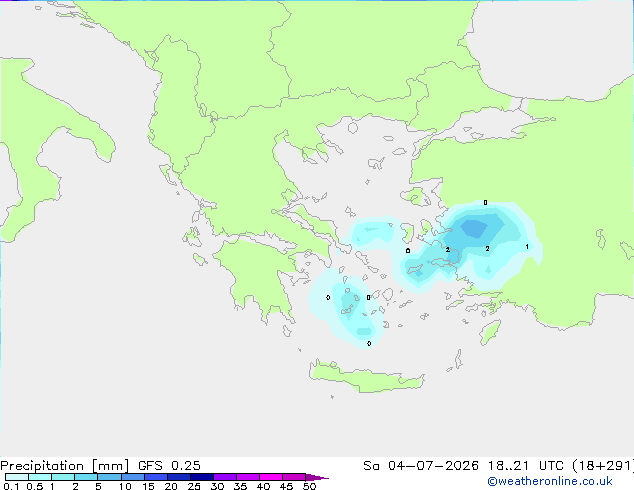Click the darkest blue rain core over western Turkey
This screenshot has width=634, height=490.
click(474, 228)
